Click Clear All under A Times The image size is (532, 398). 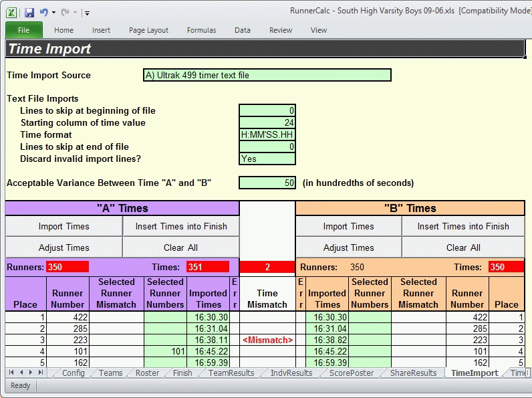181,247
